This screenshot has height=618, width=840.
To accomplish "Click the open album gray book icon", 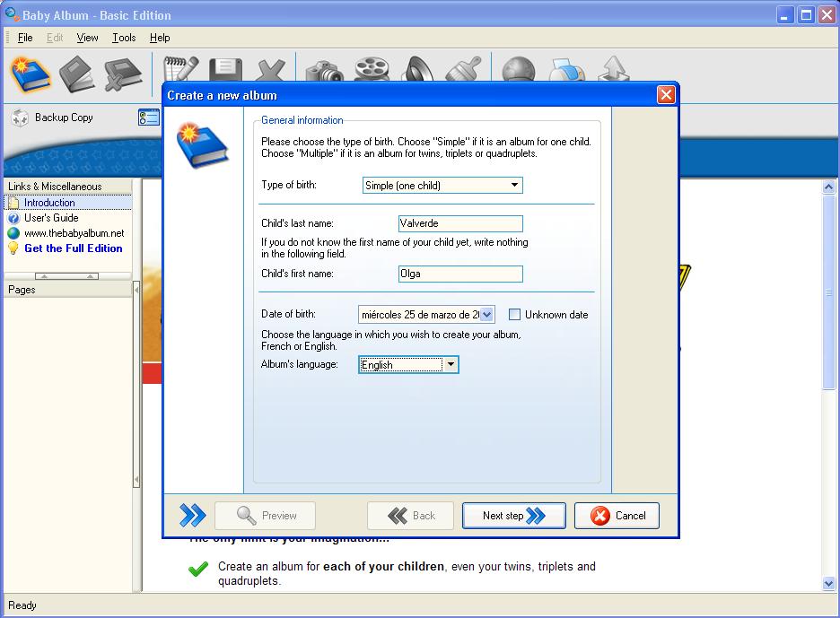I will [x=78, y=74].
